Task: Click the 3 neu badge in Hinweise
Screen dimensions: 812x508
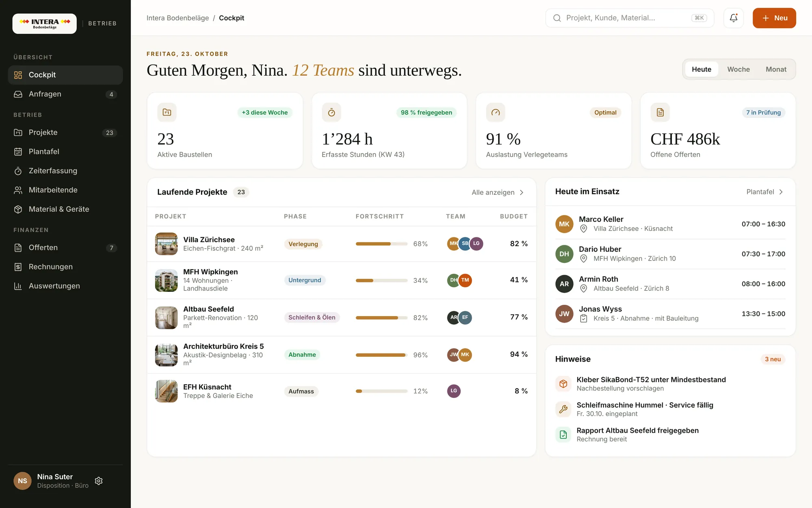Action: [773, 359]
